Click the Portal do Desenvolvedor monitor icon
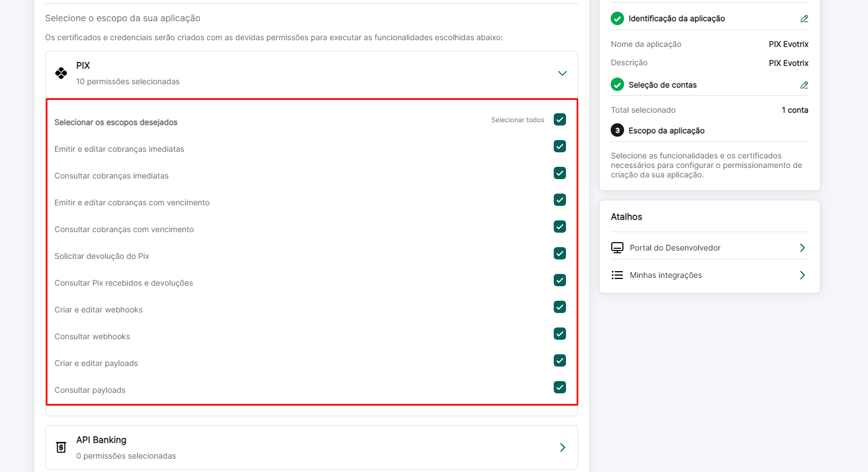868x472 pixels. point(617,248)
